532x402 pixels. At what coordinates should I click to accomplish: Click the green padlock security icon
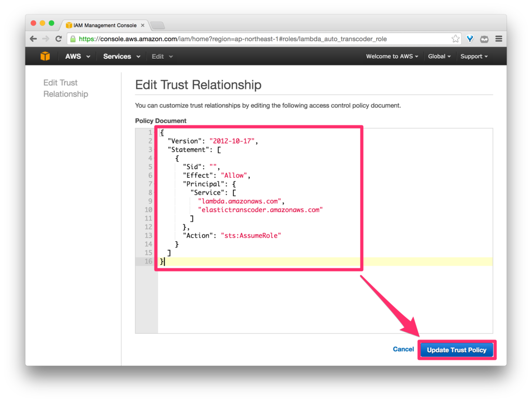click(73, 39)
